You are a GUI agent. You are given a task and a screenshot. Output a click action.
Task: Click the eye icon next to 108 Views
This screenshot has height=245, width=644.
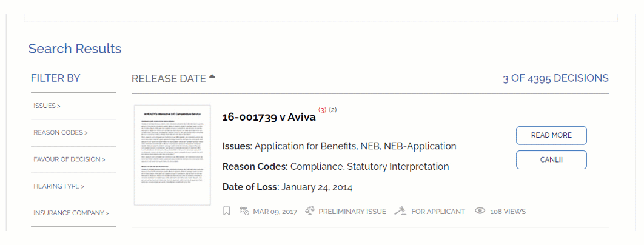pyautogui.click(x=480, y=211)
